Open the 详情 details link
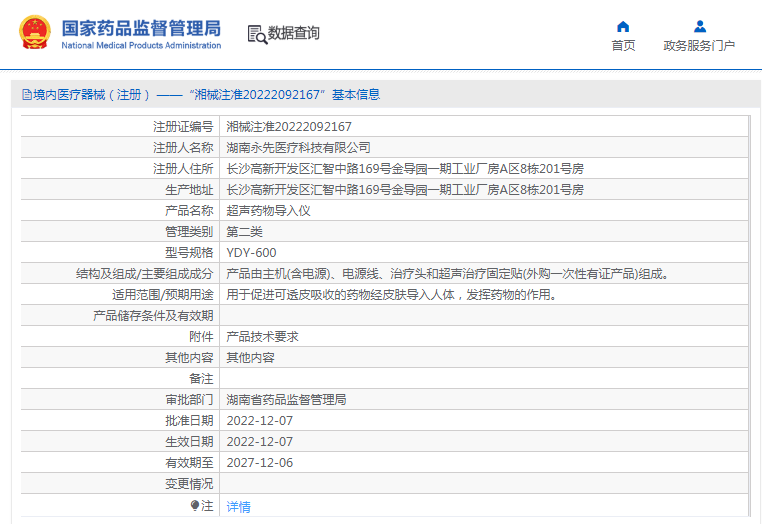 [239, 507]
